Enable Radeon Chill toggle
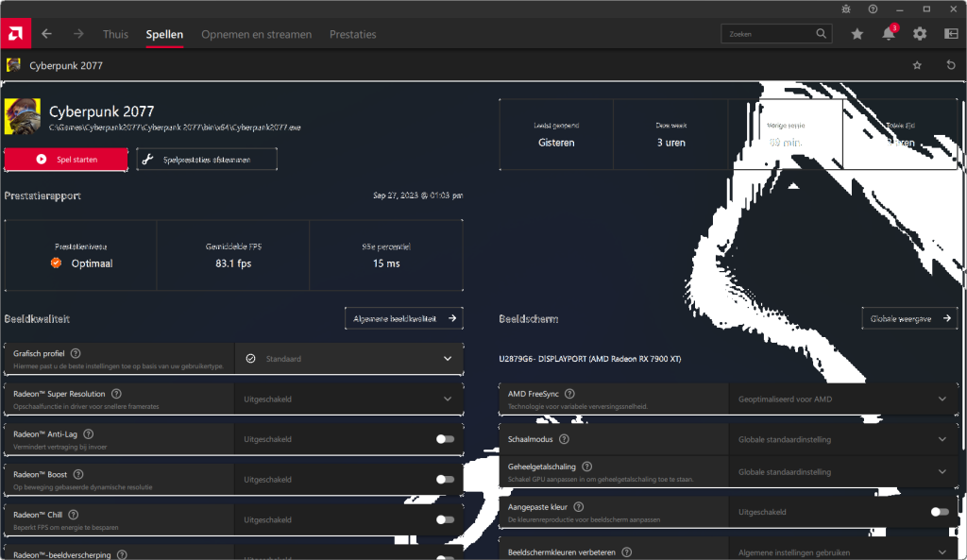Viewport: 967px width, 560px height. [x=445, y=520]
